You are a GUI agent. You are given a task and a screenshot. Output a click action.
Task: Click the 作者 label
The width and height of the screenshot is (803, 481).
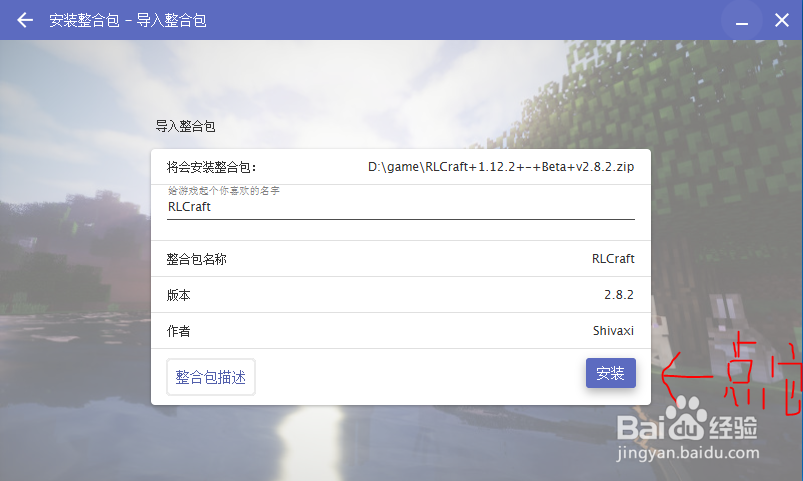click(178, 331)
